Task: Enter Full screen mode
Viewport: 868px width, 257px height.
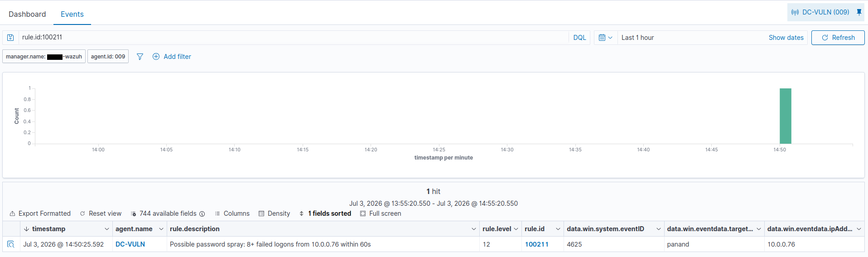Action: click(x=381, y=213)
